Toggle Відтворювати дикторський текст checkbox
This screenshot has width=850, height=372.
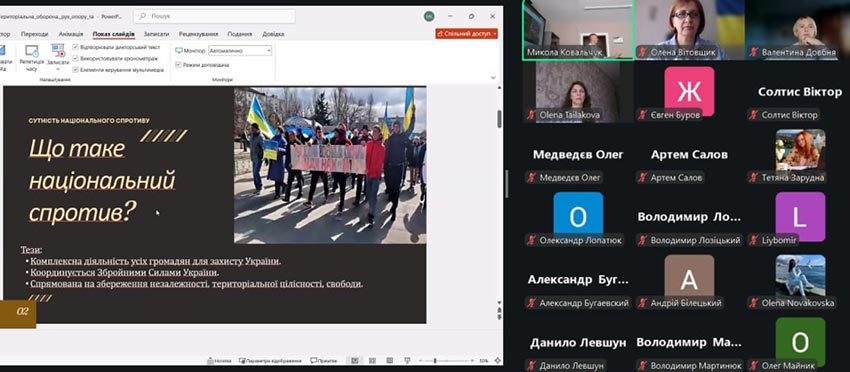(x=75, y=47)
